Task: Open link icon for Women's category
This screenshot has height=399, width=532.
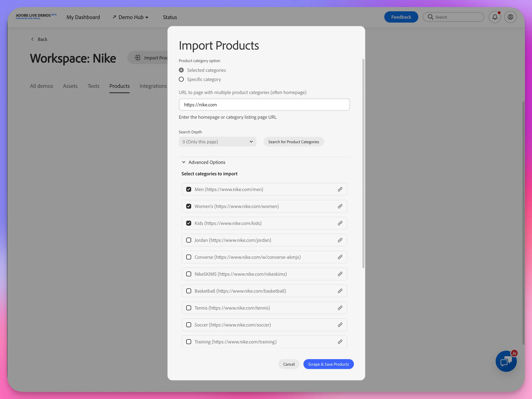Action: click(340, 206)
